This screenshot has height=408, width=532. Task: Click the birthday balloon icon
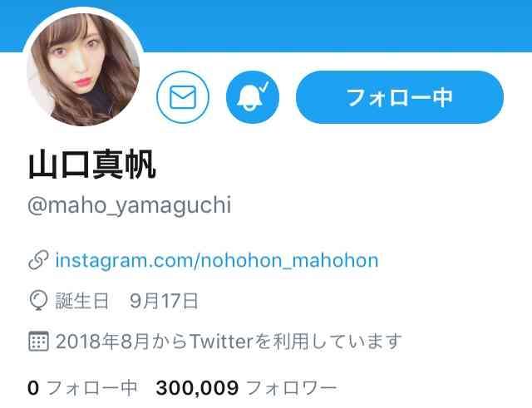38,301
